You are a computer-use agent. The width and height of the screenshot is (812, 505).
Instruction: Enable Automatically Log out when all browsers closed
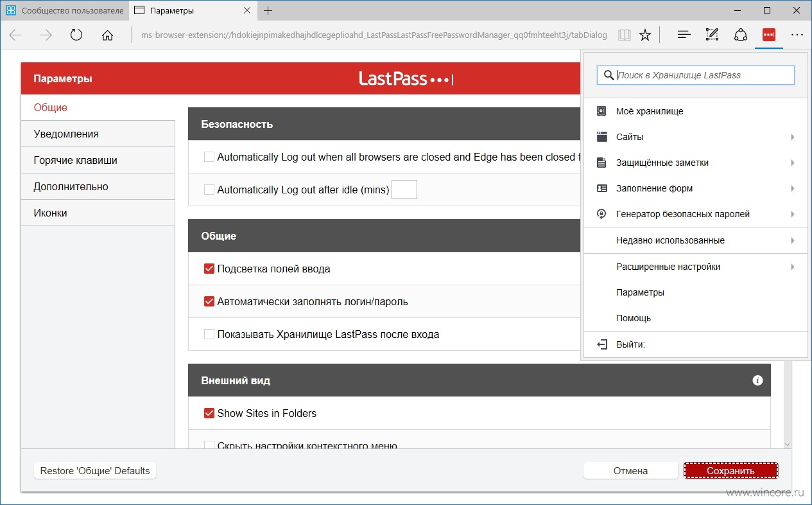click(209, 157)
